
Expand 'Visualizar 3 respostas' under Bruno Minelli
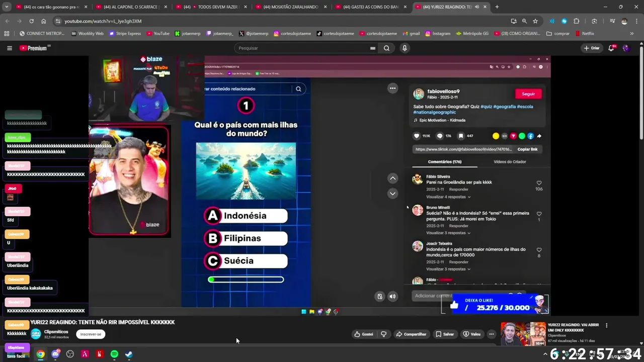pos(448,233)
